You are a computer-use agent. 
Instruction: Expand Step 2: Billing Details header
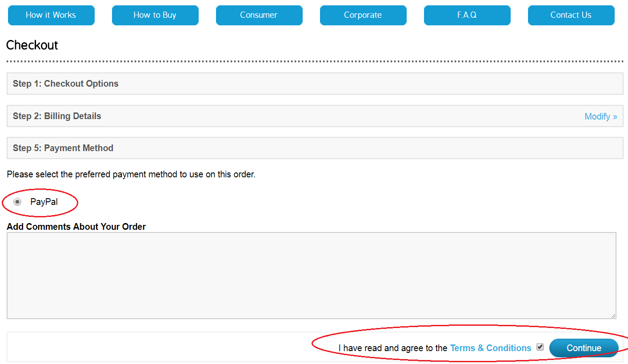315,116
